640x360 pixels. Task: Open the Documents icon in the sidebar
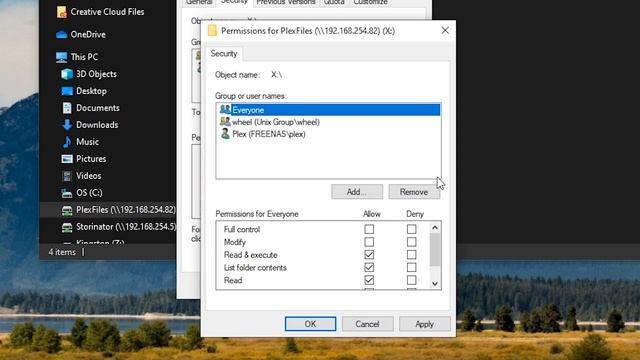pos(67,108)
